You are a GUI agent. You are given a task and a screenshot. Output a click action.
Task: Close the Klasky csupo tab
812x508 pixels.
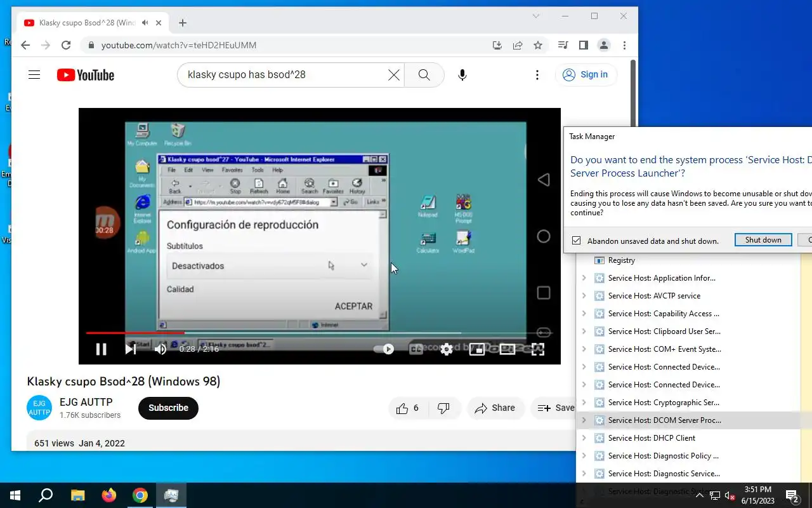coord(159,23)
